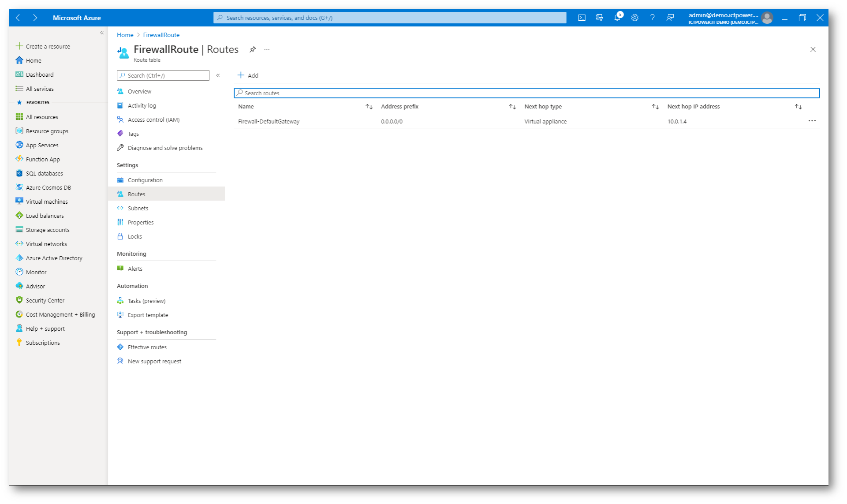Open Azure Cosmos DB

click(48, 187)
